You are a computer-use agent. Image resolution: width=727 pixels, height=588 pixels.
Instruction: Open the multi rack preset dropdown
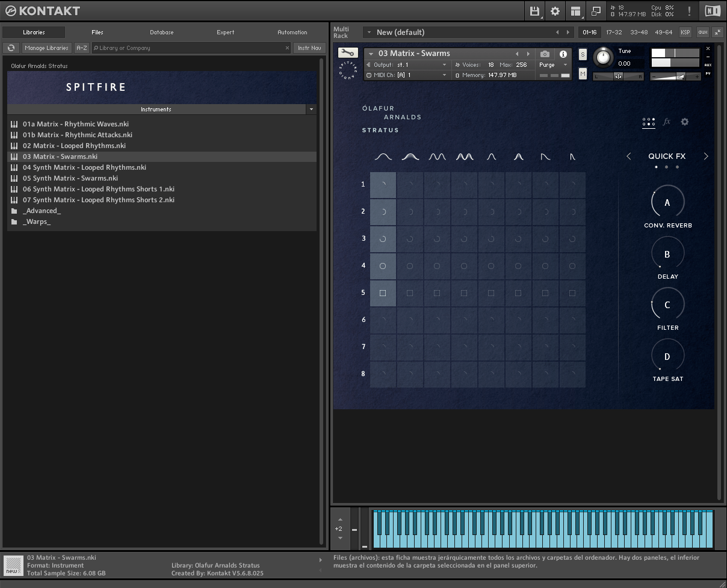(368, 32)
